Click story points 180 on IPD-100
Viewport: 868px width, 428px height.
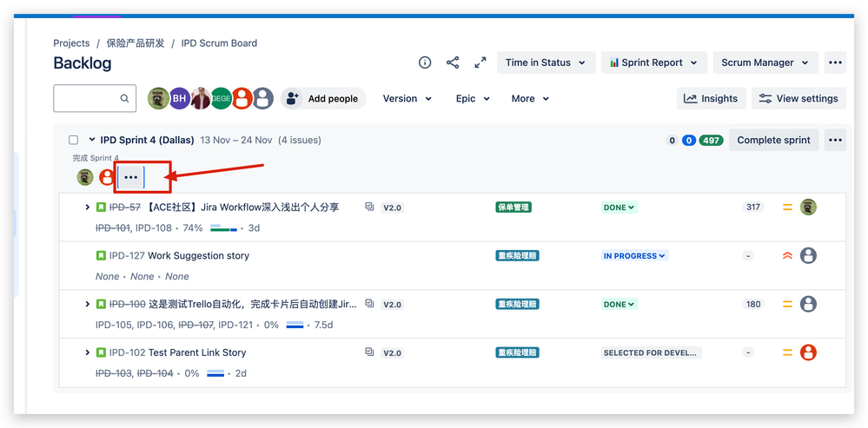click(752, 304)
